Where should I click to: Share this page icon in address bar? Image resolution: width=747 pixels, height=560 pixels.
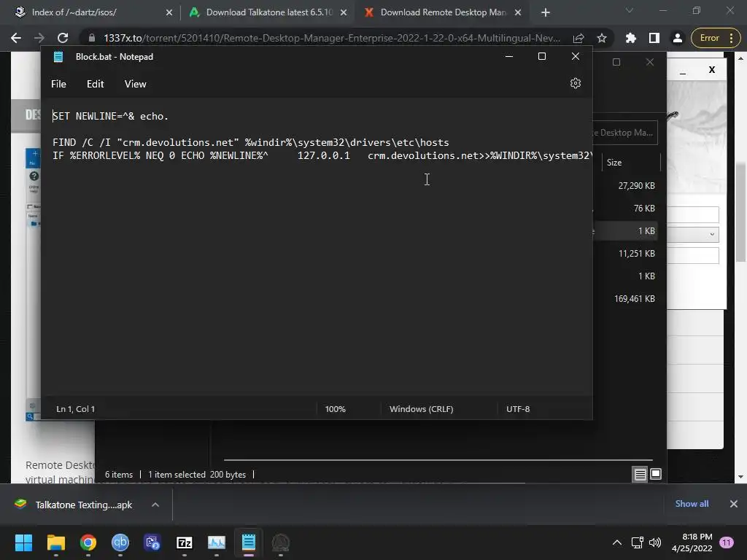(x=578, y=38)
